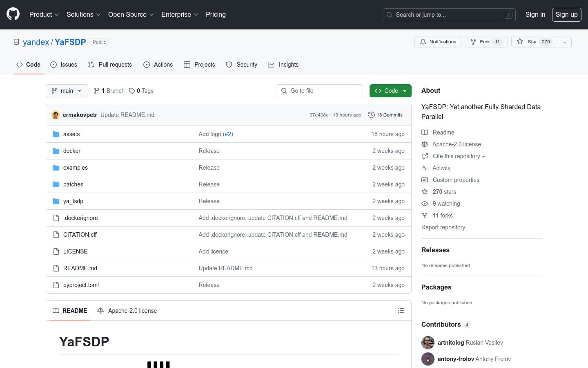Switch to the Projects tab
The height and width of the screenshot is (368, 588).
pyautogui.click(x=199, y=65)
